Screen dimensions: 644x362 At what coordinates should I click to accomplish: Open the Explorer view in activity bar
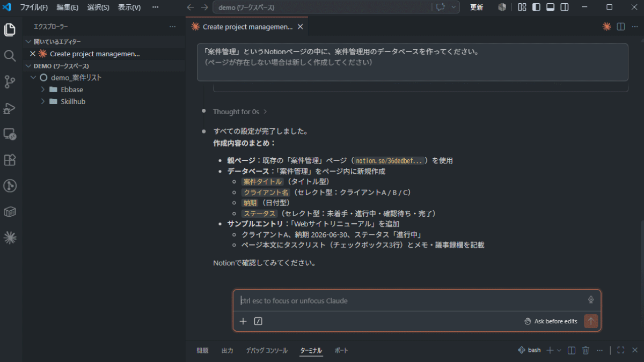(x=10, y=29)
